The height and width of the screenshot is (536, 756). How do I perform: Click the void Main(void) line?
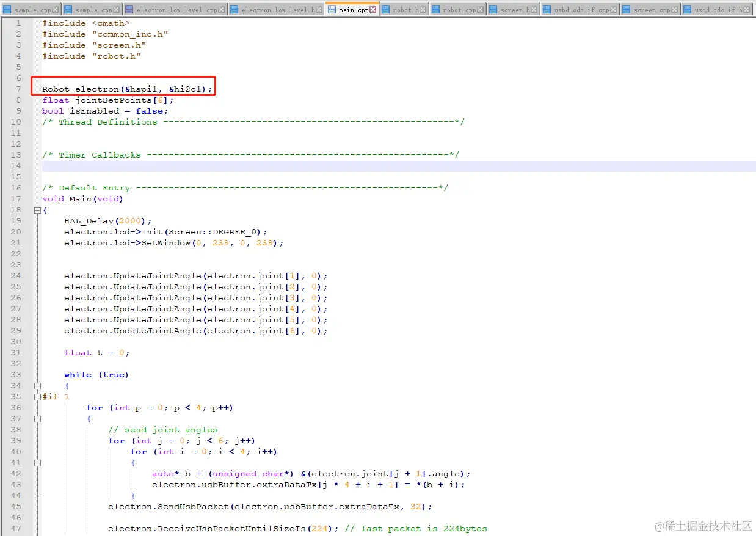click(82, 199)
